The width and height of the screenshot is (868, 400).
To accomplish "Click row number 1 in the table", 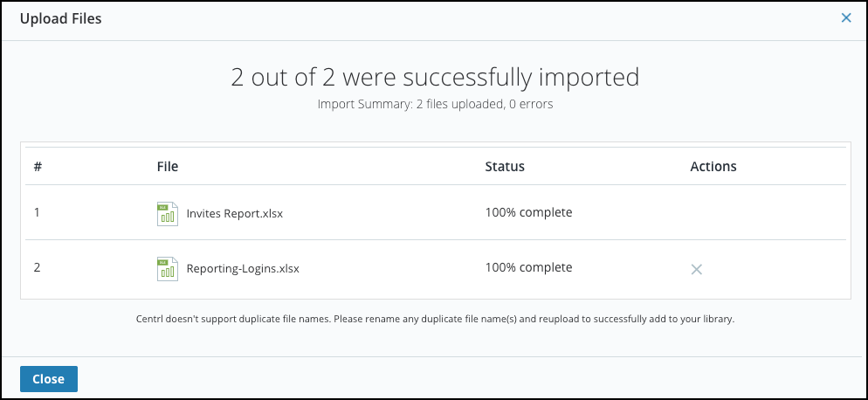I will 37,212.
